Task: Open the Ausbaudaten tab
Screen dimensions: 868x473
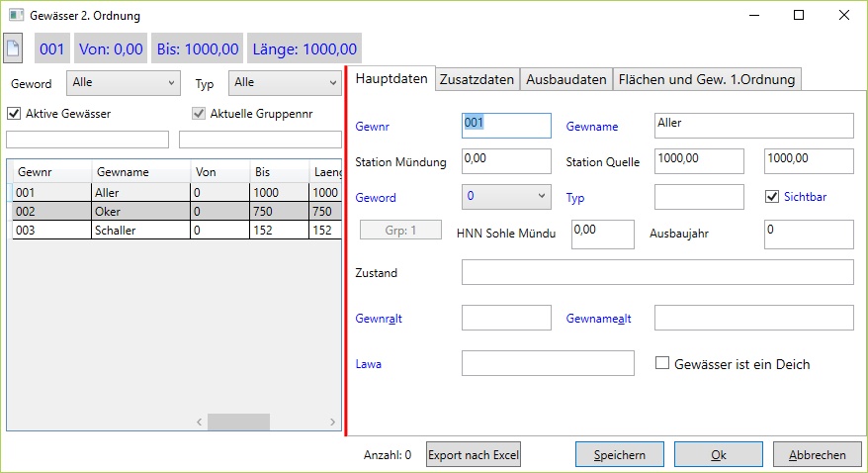Action: click(x=566, y=79)
